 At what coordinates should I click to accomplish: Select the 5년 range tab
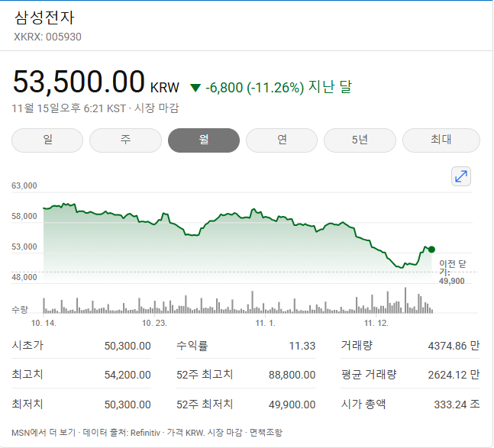tap(360, 140)
